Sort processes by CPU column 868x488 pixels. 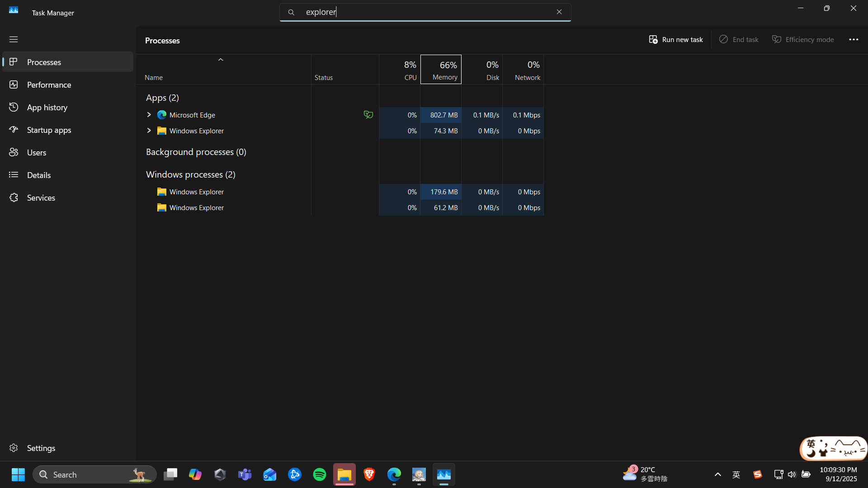[400, 70]
